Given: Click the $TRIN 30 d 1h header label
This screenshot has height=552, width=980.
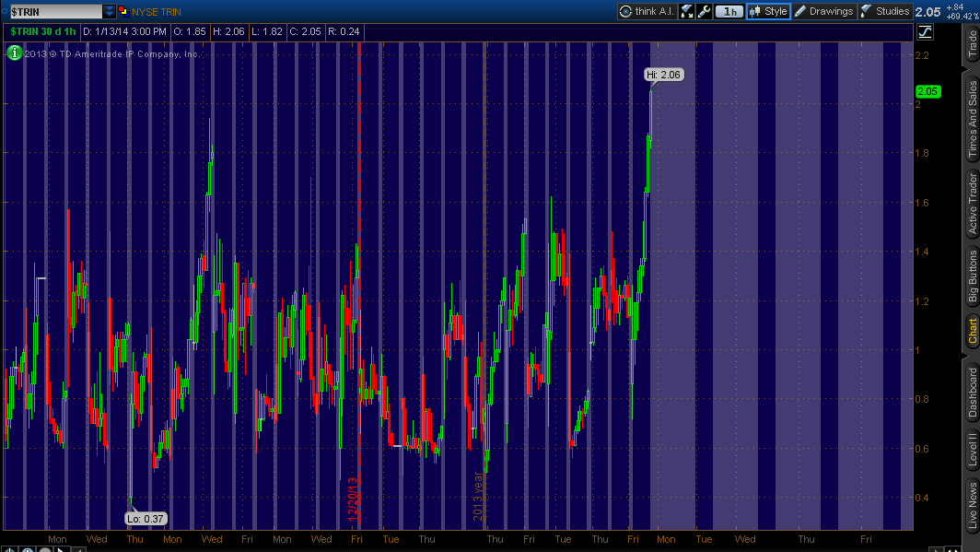Looking at the screenshot, I should pos(42,31).
